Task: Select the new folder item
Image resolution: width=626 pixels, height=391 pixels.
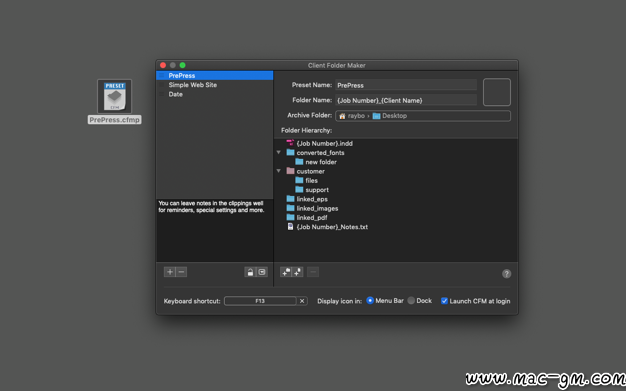Action: (x=321, y=162)
